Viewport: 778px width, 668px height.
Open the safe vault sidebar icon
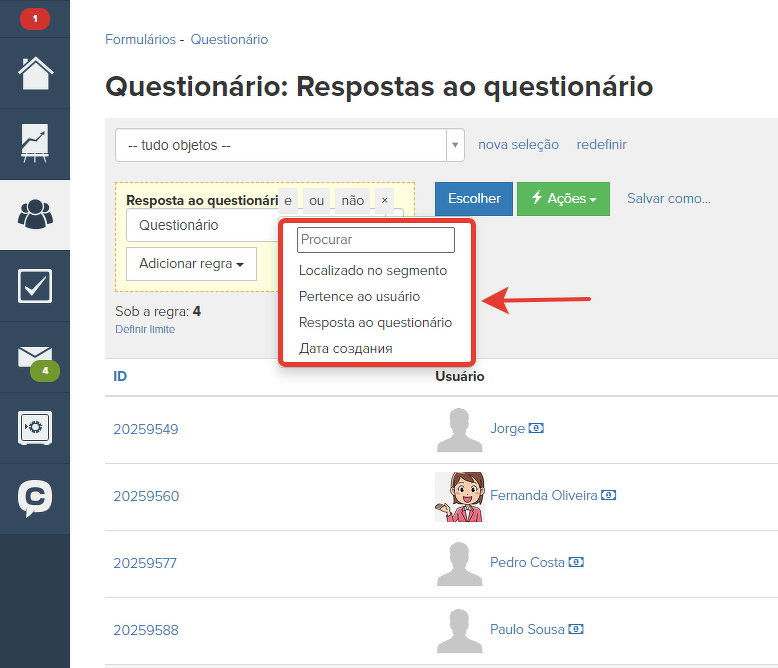click(x=35, y=428)
